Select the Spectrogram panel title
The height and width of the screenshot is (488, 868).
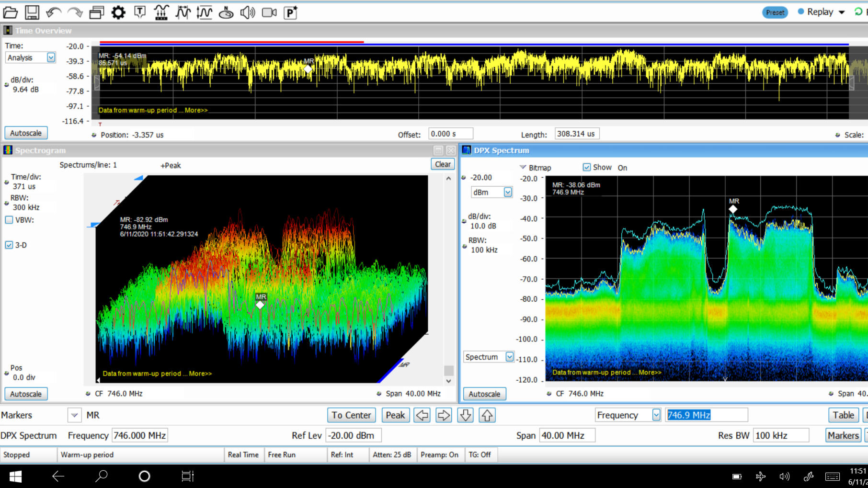click(x=40, y=150)
